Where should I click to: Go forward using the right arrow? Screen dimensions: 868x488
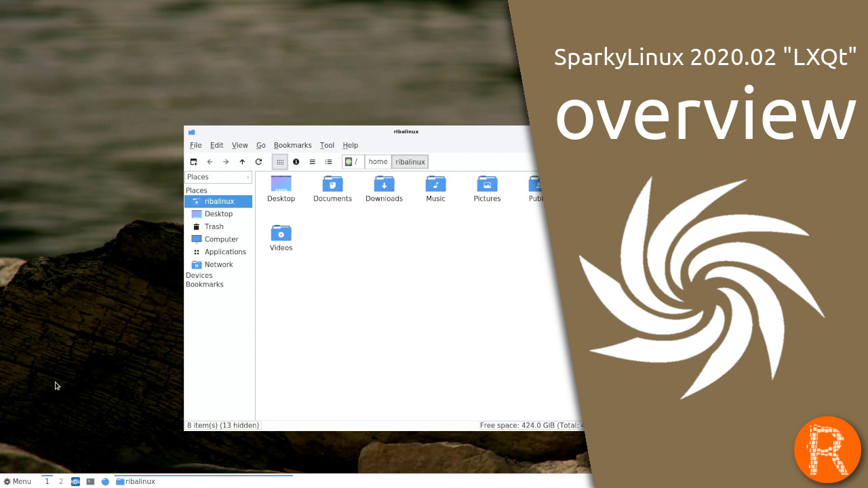226,162
